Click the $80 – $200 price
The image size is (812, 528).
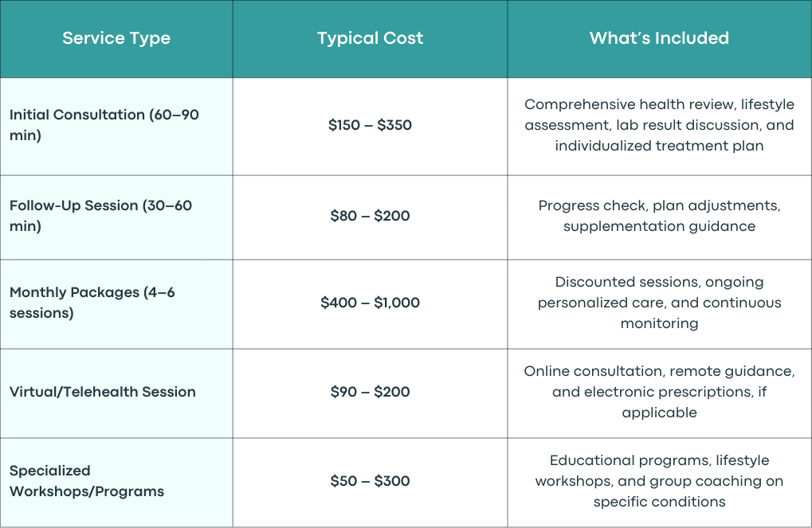(371, 216)
